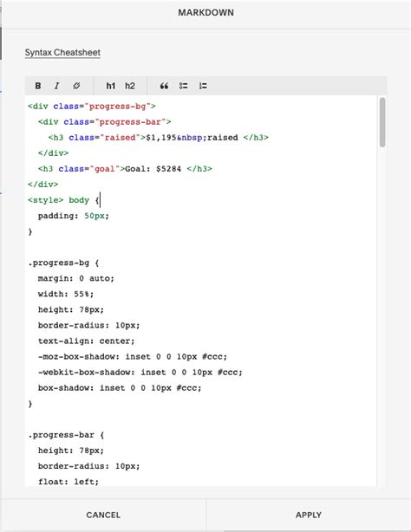Click the MARKDOWN dialog title
411x532 pixels.
click(205, 12)
